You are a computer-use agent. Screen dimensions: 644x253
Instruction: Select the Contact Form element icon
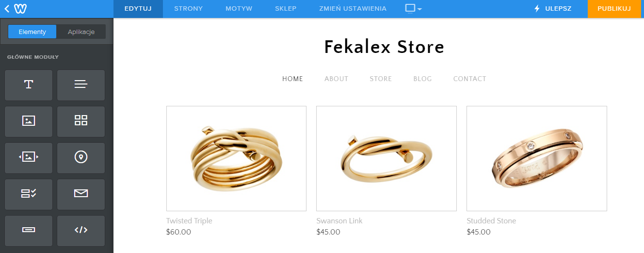[x=29, y=194]
